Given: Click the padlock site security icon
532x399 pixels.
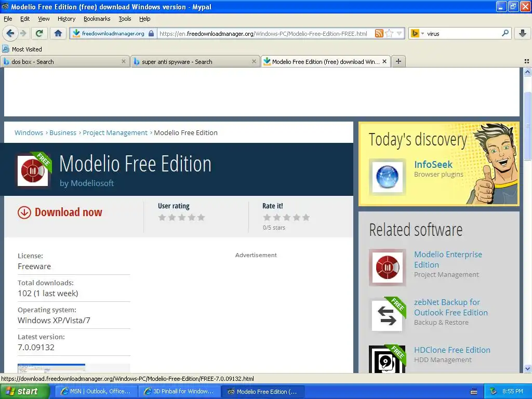Looking at the screenshot, I should pyautogui.click(x=151, y=34).
